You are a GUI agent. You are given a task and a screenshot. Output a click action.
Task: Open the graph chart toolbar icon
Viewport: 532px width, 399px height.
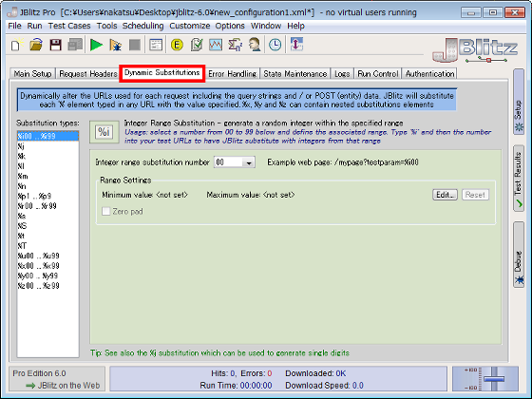click(216, 45)
